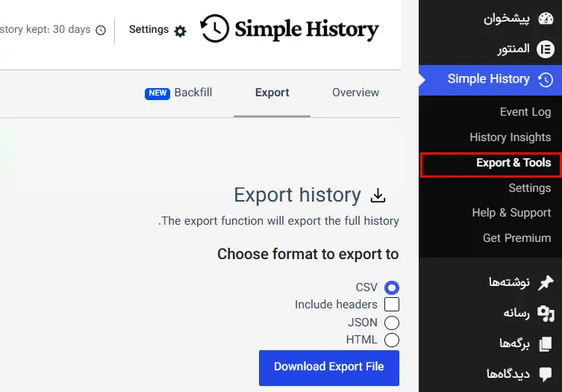Click the Media icon (رسانه)
This screenshot has height=392, width=562.
[546, 314]
